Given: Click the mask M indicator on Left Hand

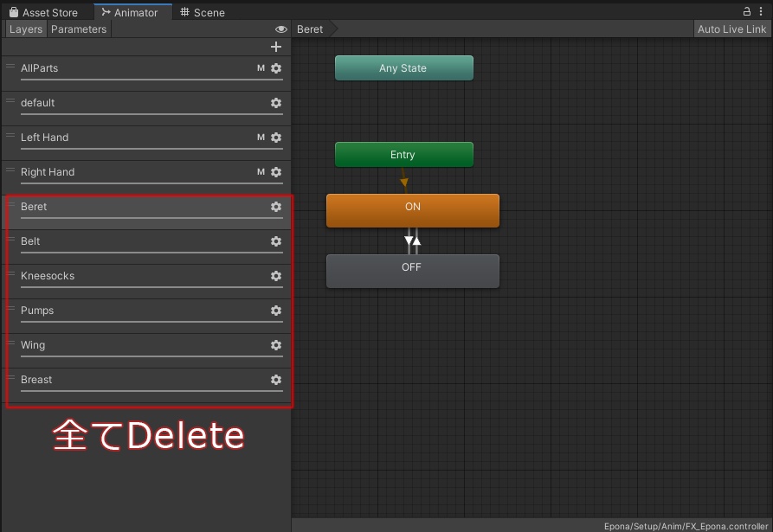Looking at the screenshot, I should 261,138.
